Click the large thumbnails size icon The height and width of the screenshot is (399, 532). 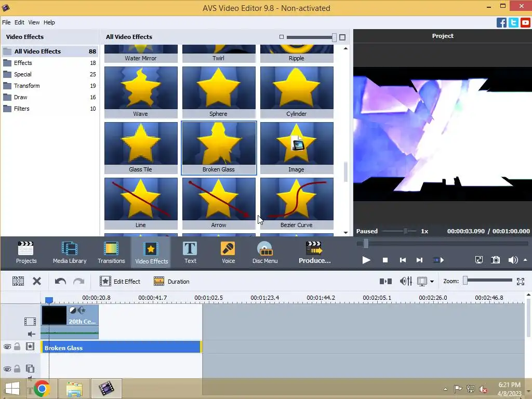342,37
